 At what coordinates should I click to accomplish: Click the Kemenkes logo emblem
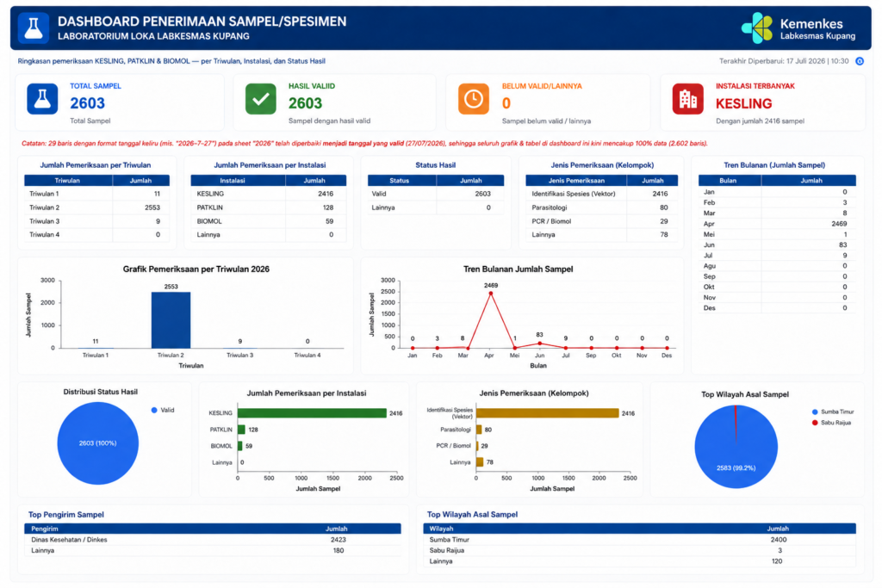click(x=757, y=28)
